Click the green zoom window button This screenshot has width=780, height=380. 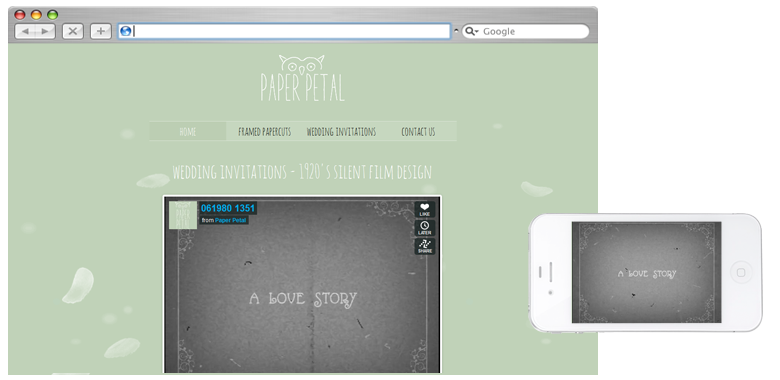52,14
